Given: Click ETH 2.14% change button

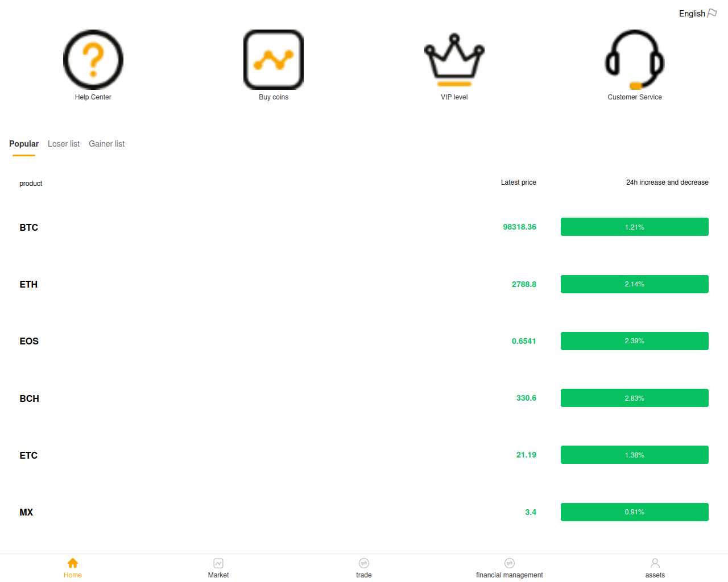Looking at the screenshot, I should tap(635, 284).
